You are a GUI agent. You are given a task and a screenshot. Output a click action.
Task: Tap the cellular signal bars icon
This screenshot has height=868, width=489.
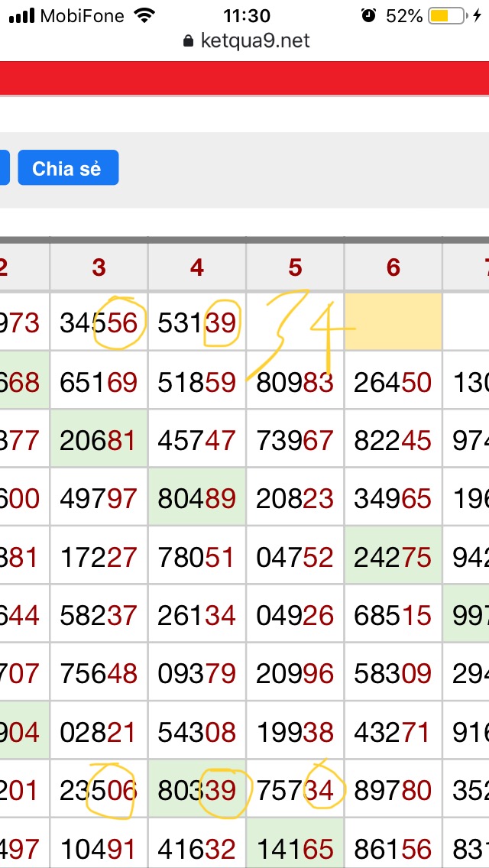pyautogui.click(x=21, y=15)
